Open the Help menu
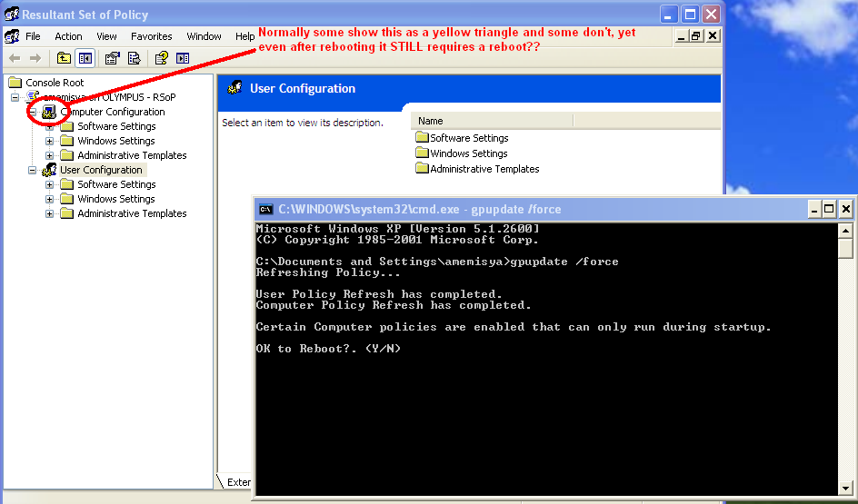This screenshot has width=858, height=504. tap(245, 36)
